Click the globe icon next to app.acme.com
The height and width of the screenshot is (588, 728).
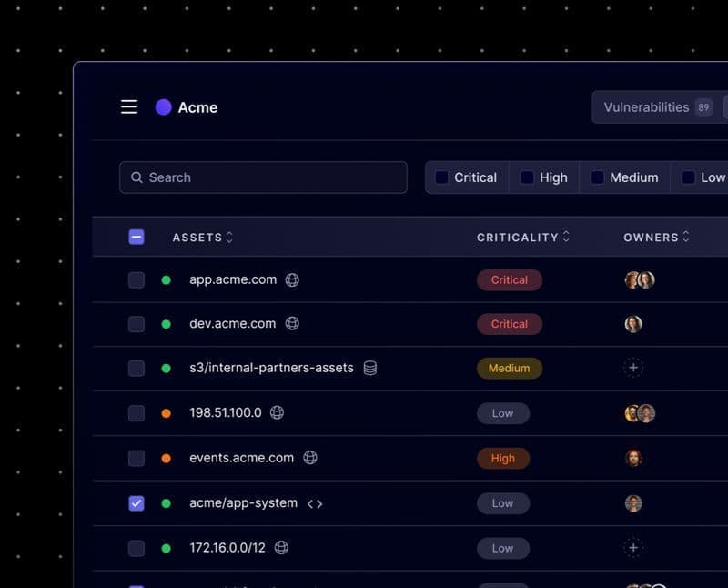(x=291, y=279)
